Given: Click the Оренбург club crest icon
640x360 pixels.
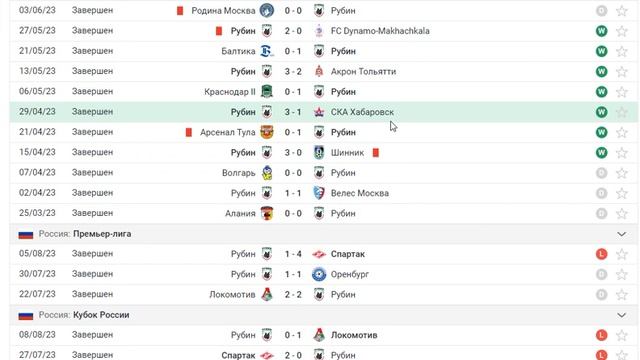Looking at the screenshot, I should (319, 274).
